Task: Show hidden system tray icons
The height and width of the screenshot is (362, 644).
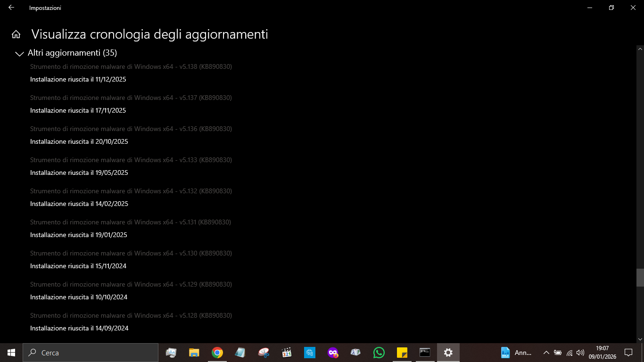Action: pyautogui.click(x=546, y=353)
